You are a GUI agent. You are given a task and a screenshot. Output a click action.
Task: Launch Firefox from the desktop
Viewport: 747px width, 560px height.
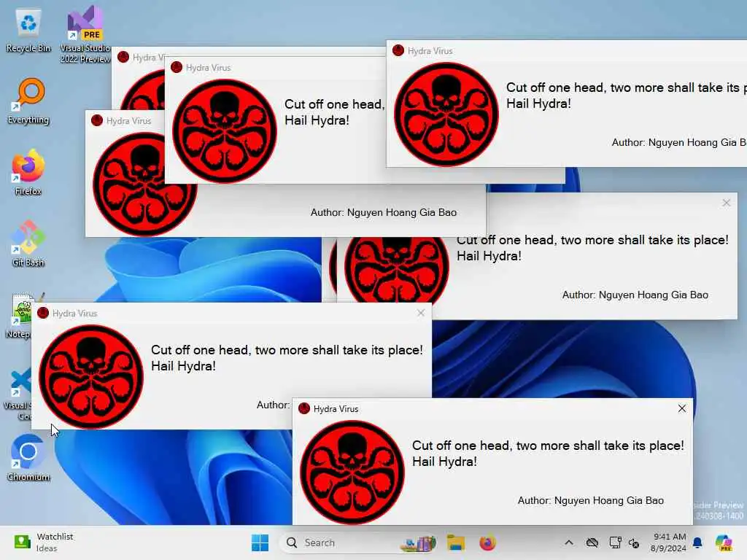28,173
